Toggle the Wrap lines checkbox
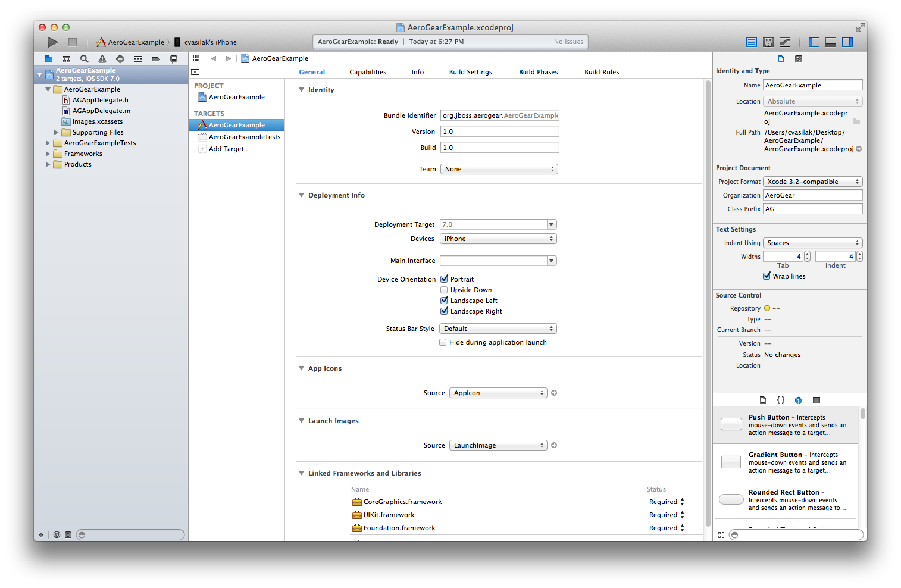Image resolution: width=901 pixels, height=588 pixels. (767, 276)
